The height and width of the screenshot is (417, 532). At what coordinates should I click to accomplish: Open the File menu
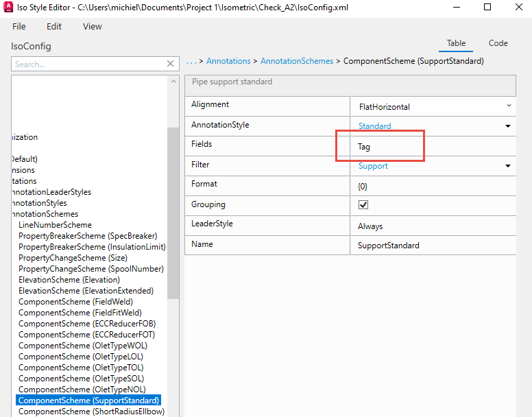tap(19, 27)
